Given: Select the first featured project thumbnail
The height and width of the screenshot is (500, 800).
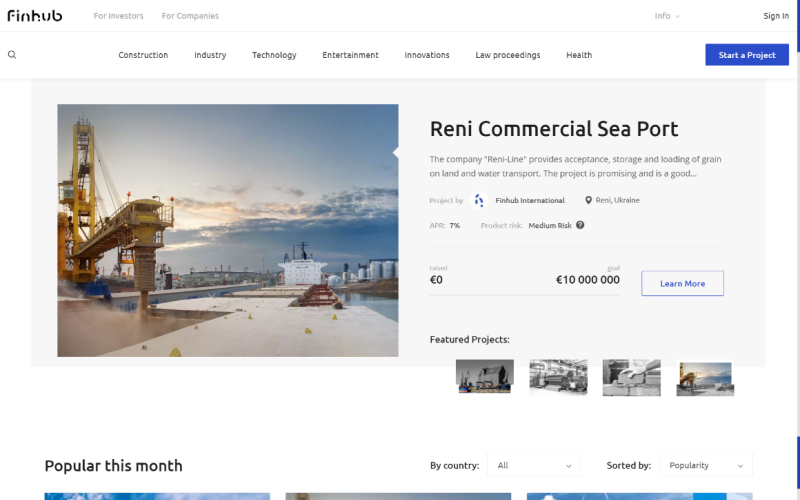Looking at the screenshot, I should (x=485, y=377).
